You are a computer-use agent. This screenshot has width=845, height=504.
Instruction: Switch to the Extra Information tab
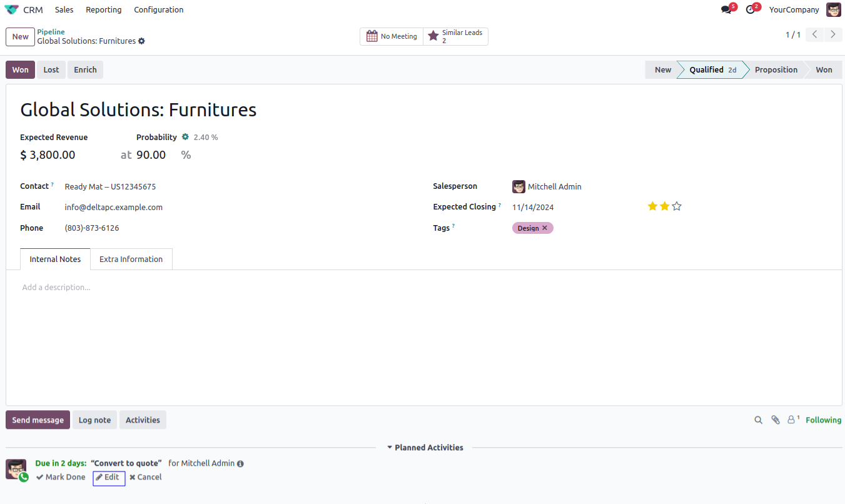tap(131, 260)
